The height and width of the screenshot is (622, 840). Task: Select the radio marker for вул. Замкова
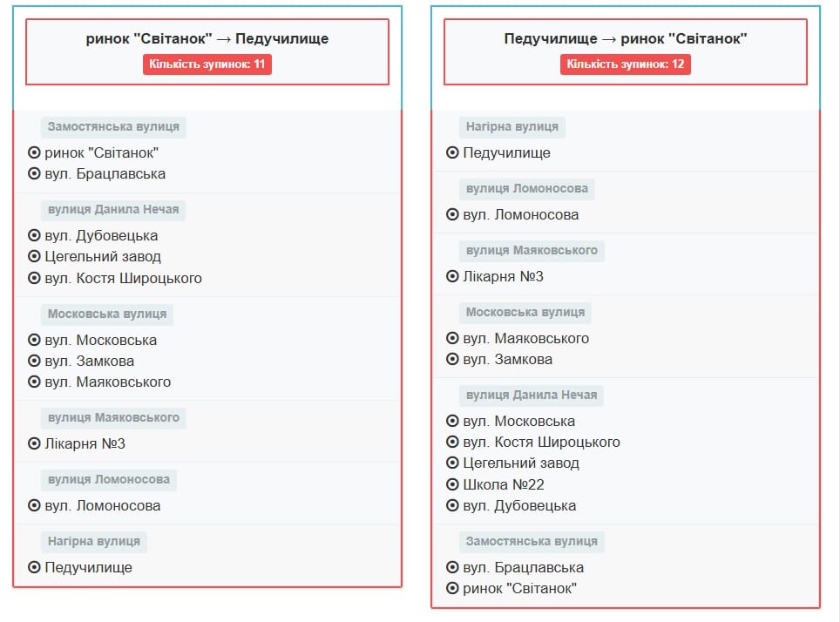pos(33,361)
